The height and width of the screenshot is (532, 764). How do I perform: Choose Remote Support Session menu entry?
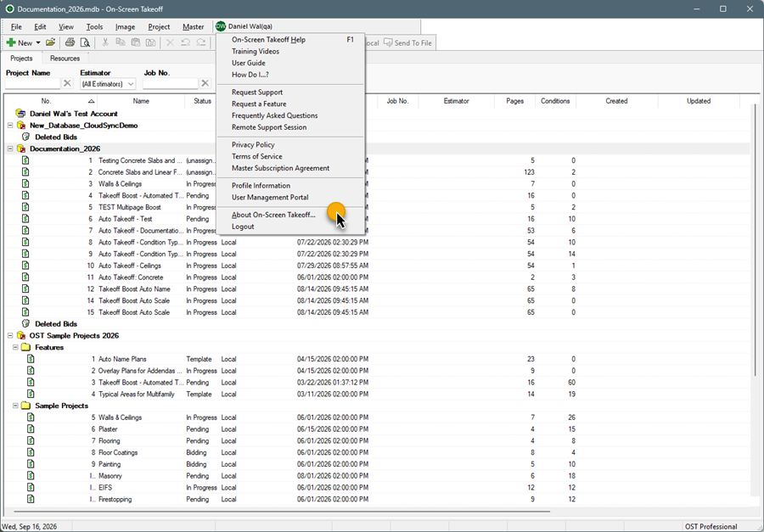coord(290,127)
